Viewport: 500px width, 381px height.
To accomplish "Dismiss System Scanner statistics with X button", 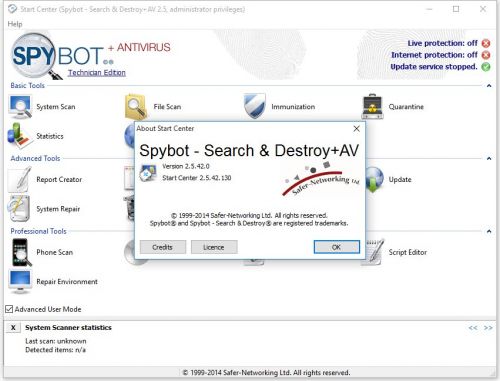I will point(13,328).
